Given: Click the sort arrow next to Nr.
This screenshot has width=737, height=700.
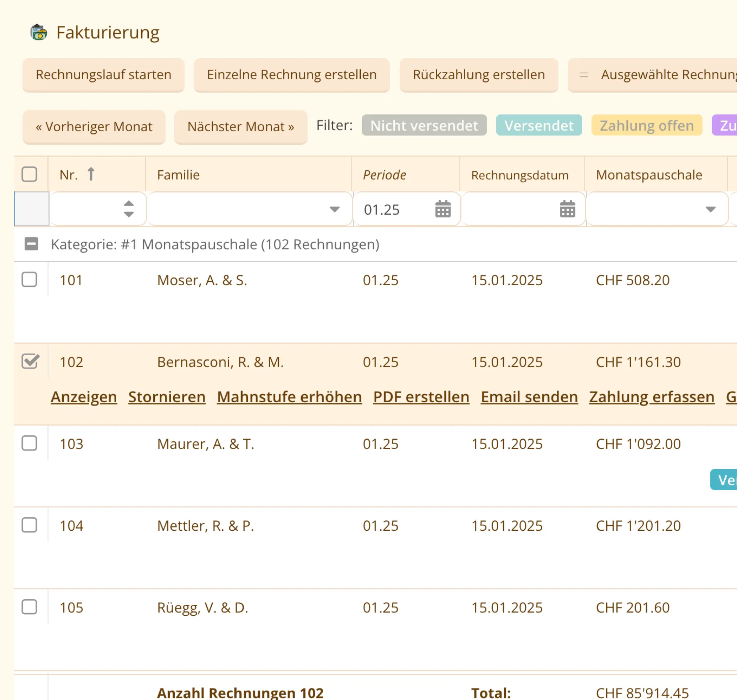Looking at the screenshot, I should (x=91, y=174).
